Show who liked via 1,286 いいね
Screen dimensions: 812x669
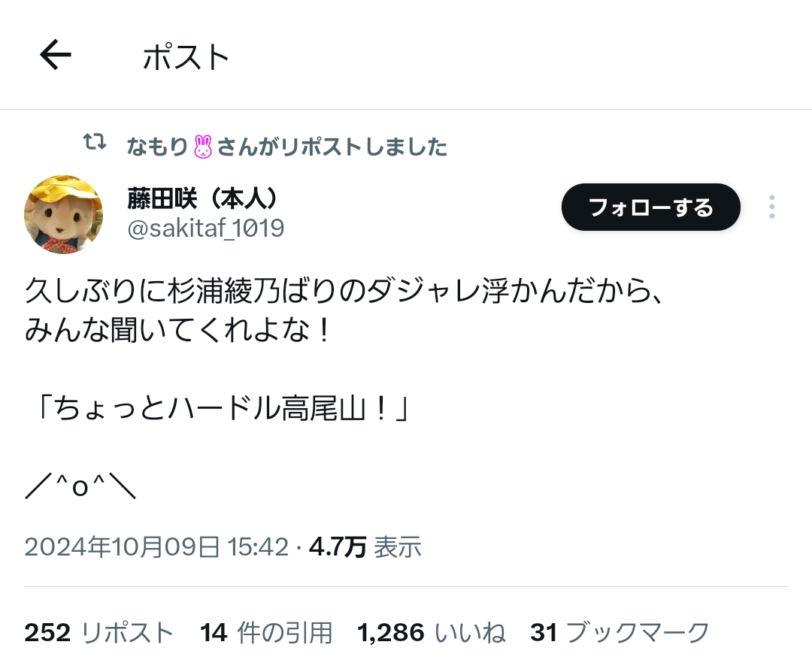[431, 632]
